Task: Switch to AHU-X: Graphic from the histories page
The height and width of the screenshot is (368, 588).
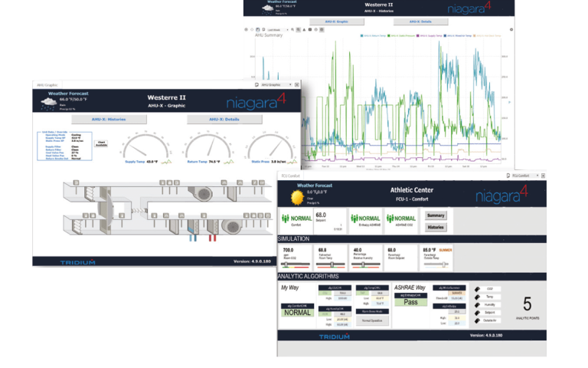Action: click(337, 21)
